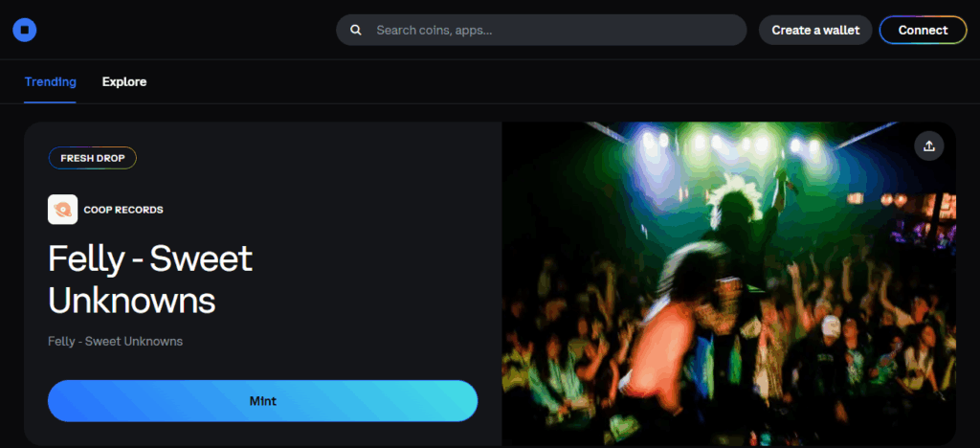The height and width of the screenshot is (448, 980).
Task: Click the Coinbase Wallet logo
Action: [25, 30]
